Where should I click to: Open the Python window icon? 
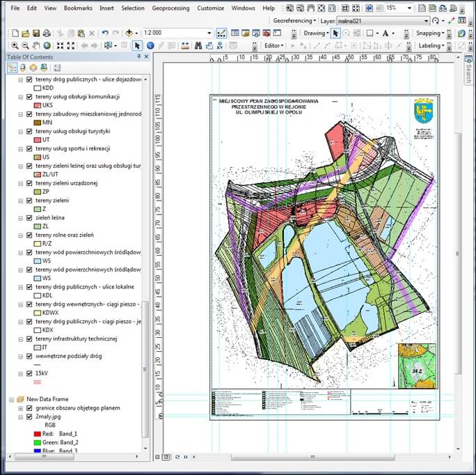pyautogui.click(x=277, y=33)
